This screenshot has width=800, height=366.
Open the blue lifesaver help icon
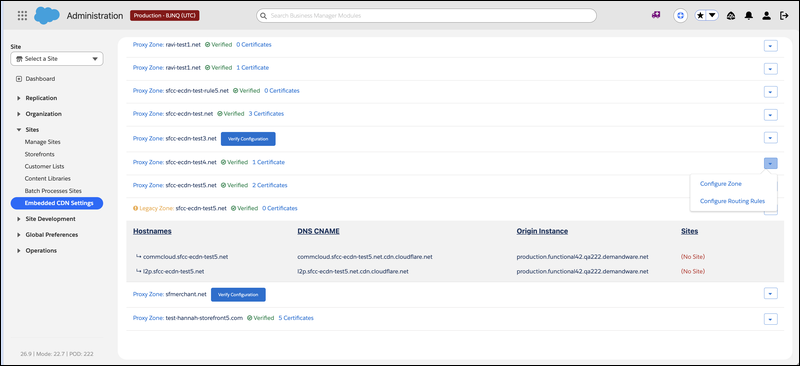[680, 16]
